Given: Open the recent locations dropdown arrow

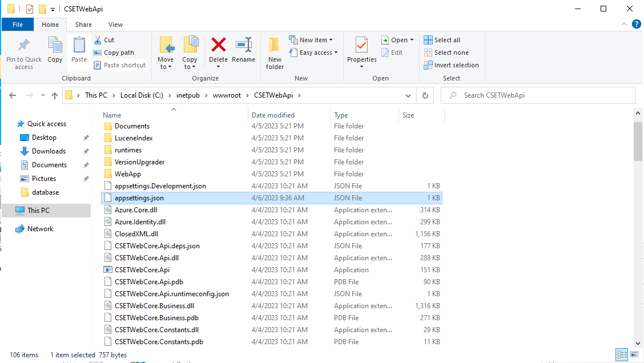Looking at the screenshot, I should coord(43,95).
